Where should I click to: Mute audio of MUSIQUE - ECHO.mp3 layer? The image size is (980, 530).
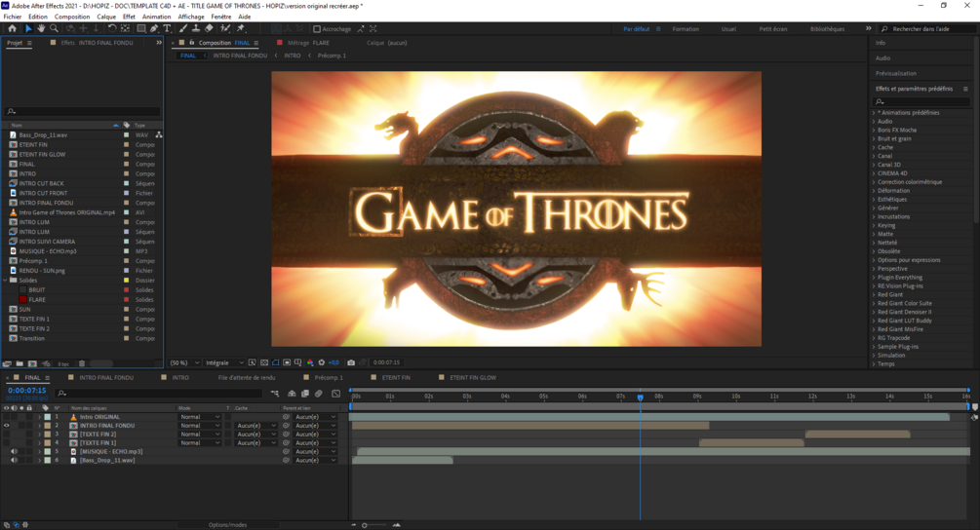click(x=15, y=451)
